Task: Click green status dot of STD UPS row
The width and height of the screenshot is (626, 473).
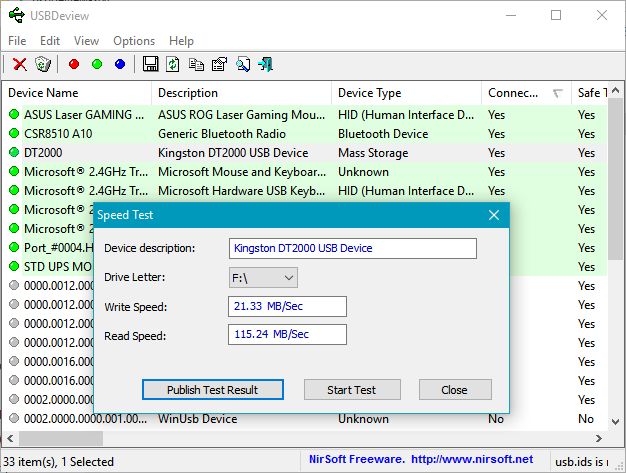Action: pyautogui.click(x=14, y=266)
